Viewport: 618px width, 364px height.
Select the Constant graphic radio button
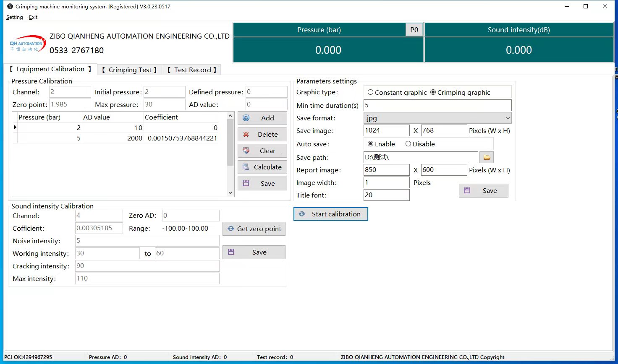[370, 92]
